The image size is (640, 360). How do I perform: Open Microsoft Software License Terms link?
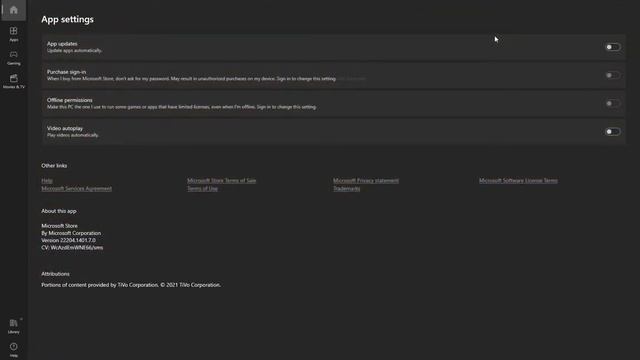(x=518, y=180)
